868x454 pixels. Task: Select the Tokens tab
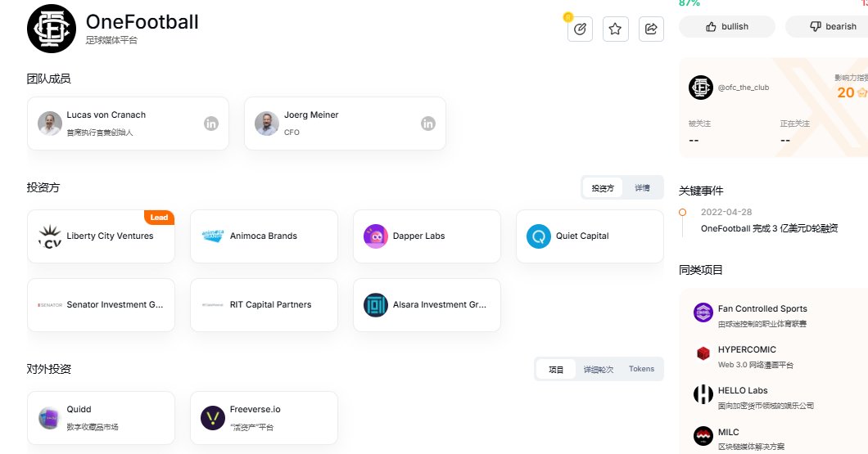(x=642, y=369)
